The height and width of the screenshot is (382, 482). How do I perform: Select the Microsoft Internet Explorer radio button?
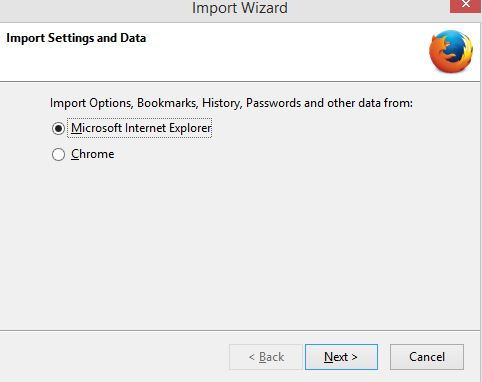[58, 128]
